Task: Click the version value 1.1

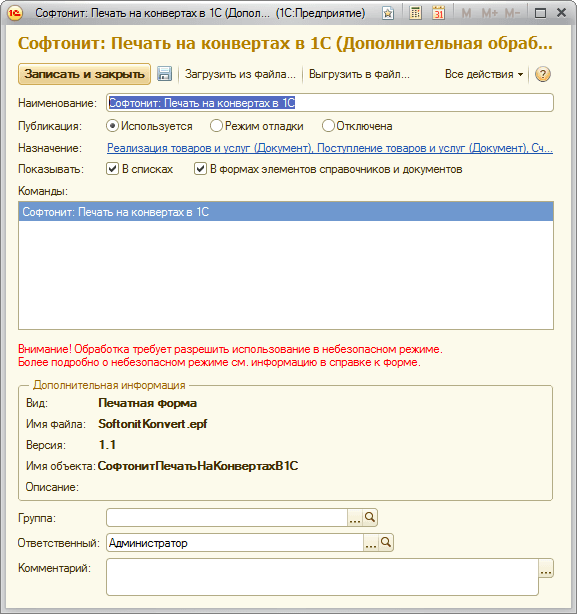Action: click(107, 445)
